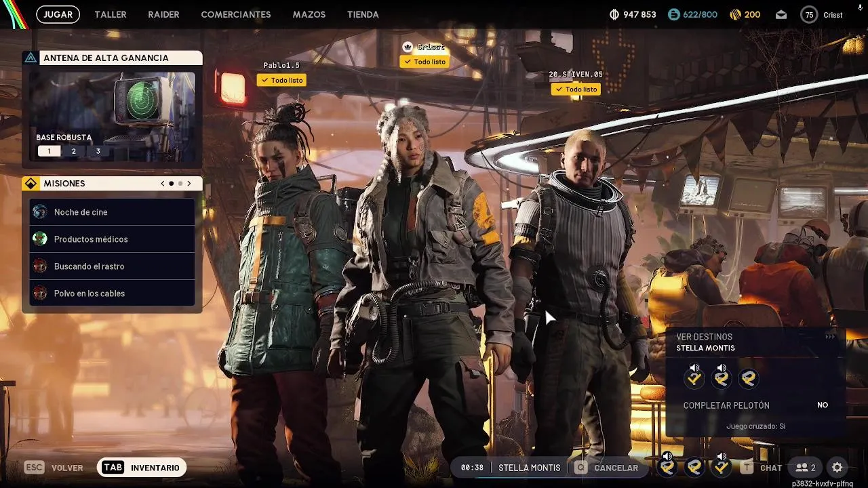
Task: Go to next missions page with right chevron
Action: click(189, 184)
